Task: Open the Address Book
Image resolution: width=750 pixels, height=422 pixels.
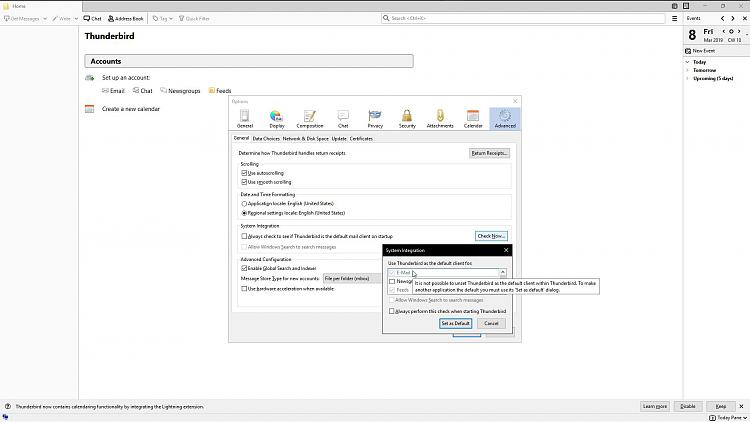Action: (x=125, y=19)
